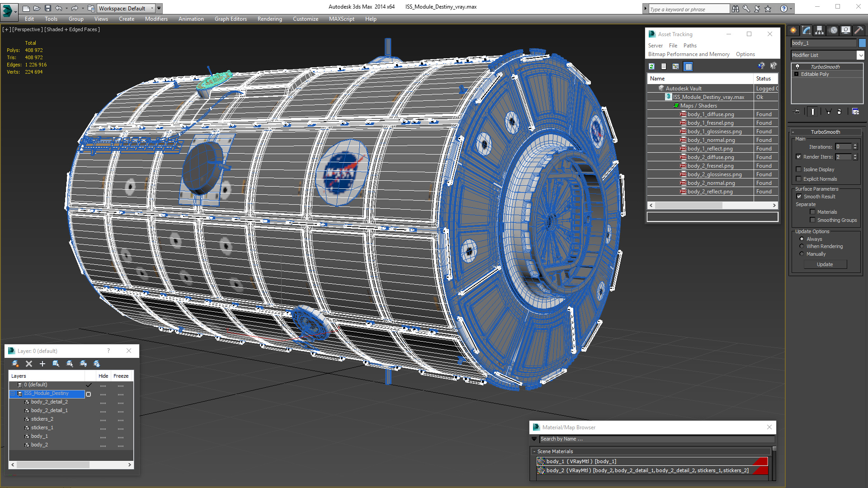Click the Pin Stack icon
This screenshot has height=488, width=868.
pyautogui.click(x=797, y=111)
